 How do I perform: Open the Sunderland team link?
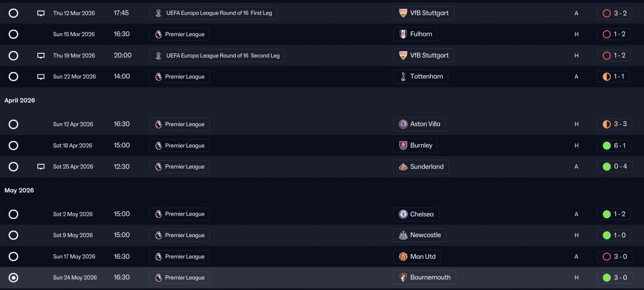tap(427, 167)
